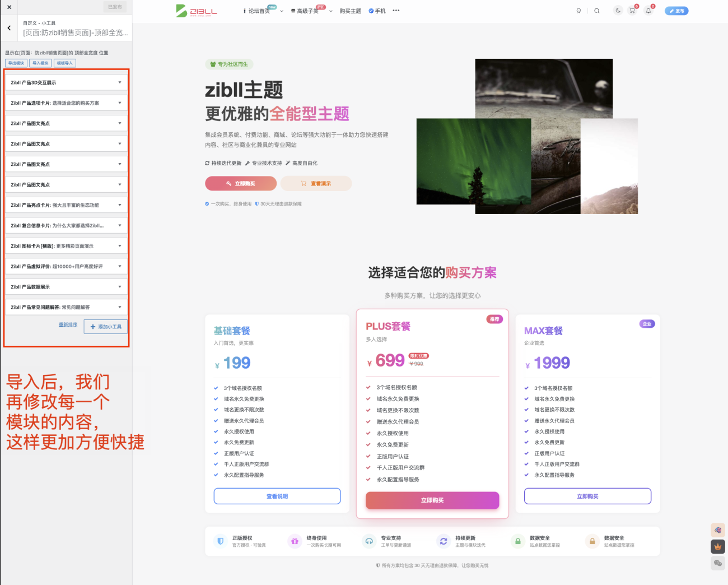Click the brain icon floating button
Viewport: 728px width, 585px height.
point(718,530)
